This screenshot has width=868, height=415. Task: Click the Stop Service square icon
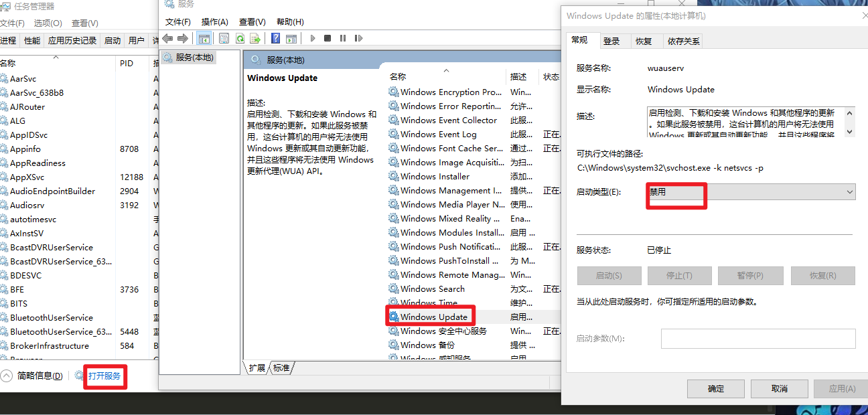(328, 38)
